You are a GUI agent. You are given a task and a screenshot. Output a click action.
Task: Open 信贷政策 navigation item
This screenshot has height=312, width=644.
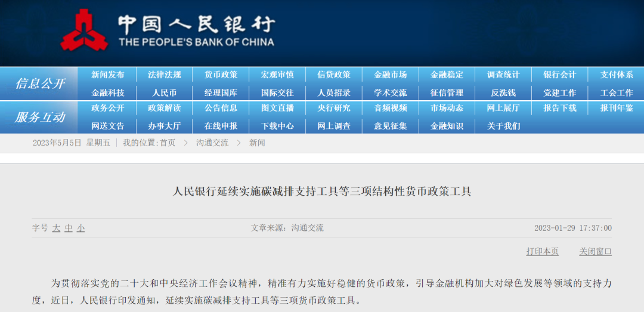[x=334, y=75]
